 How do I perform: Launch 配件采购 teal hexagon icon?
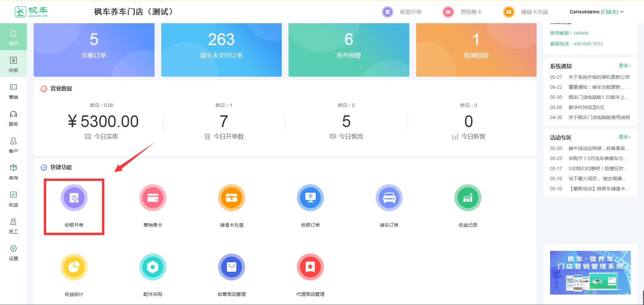pos(153,267)
